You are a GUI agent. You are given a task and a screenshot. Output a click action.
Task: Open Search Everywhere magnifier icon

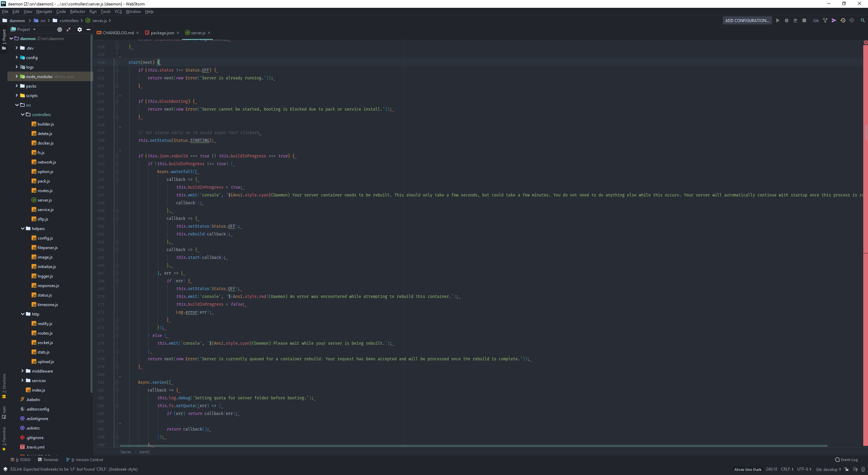point(863,20)
